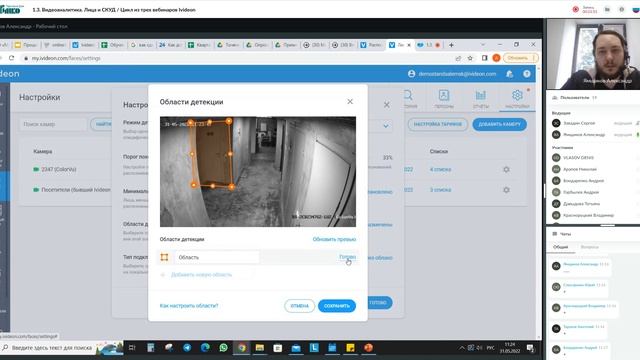Screen dimensions: 640x360
Task: Click the Пользователи panel header
Action: [x=574, y=98]
